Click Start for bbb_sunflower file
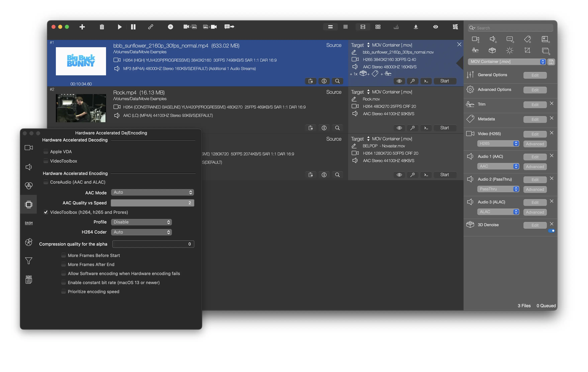588x372 pixels. pos(444,81)
